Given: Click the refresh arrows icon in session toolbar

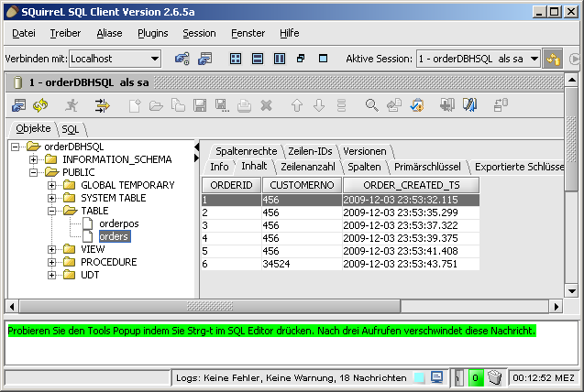Looking at the screenshot, I should [x=40, y=105].
